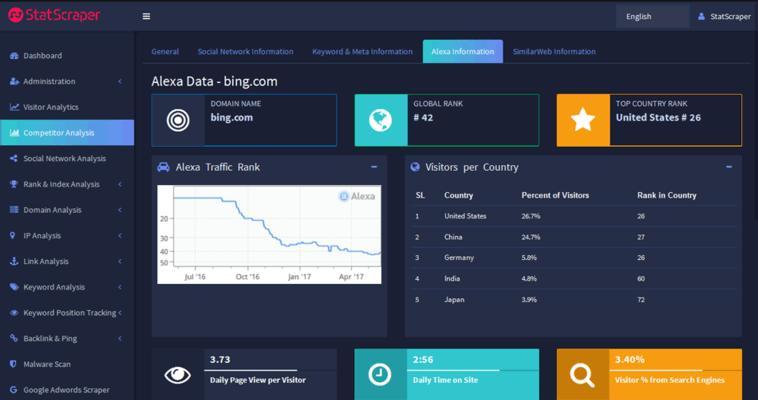Click the Administration users icon

14,81
